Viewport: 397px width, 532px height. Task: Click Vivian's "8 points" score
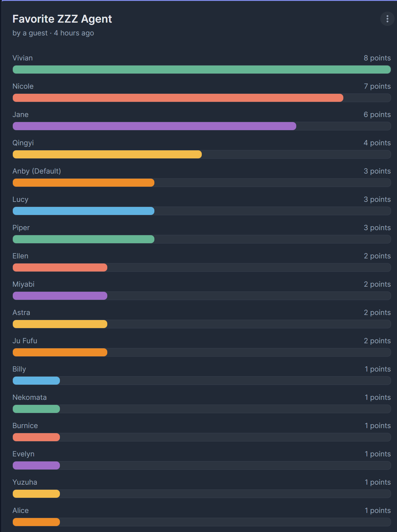(x=377, y=58)
